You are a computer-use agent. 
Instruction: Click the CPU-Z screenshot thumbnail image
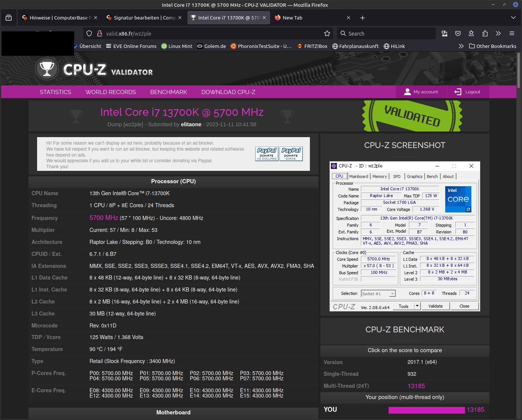pos(405,236)
